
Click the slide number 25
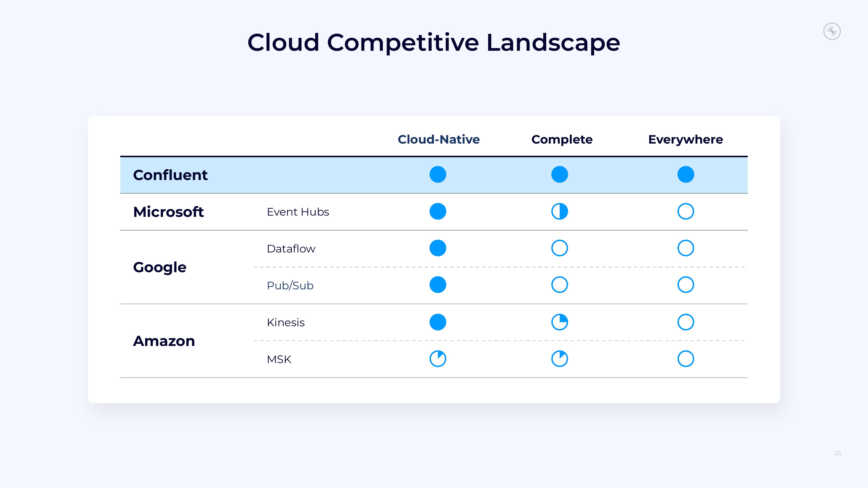[838, 453]
